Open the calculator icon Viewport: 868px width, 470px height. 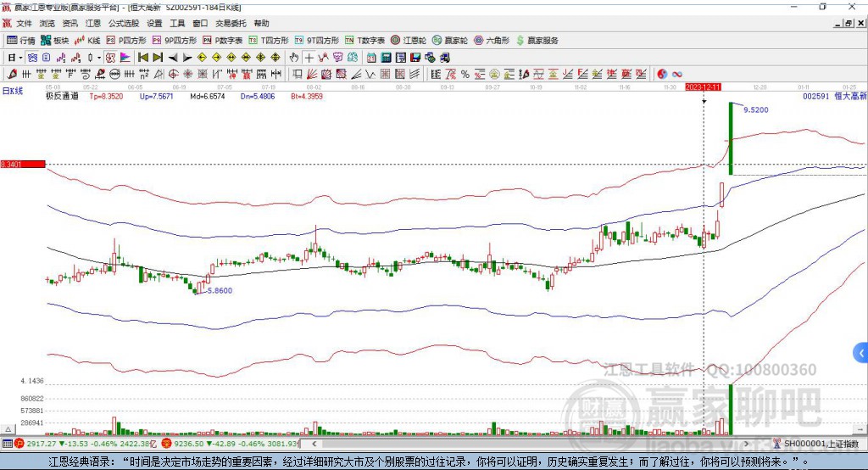pyautogui.click(x=386, y=58)
